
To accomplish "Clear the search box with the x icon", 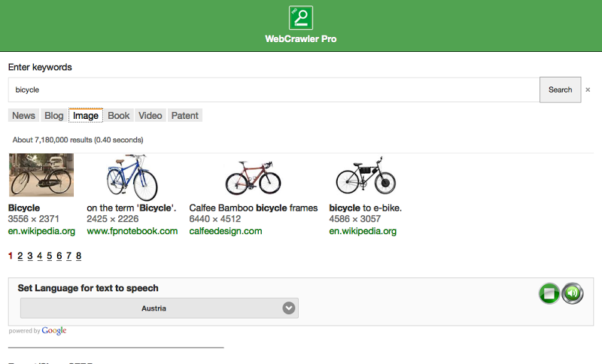I will [588, 90].
